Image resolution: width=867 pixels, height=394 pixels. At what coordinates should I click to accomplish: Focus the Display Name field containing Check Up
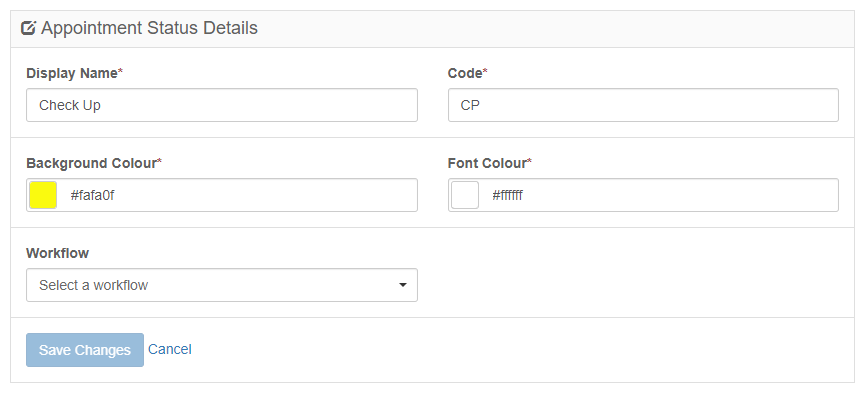click(x=222, y=105)
